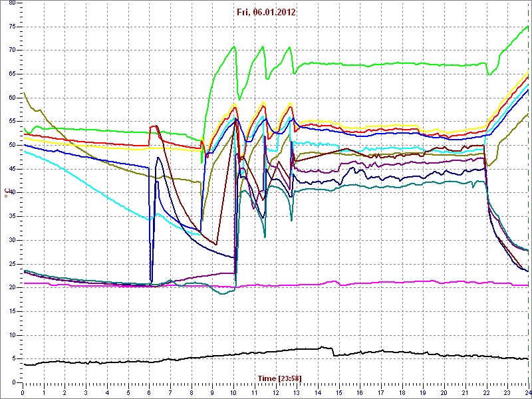Click hour label 11 on time axis
532x399 pixels.
click(x=255, y=392)
